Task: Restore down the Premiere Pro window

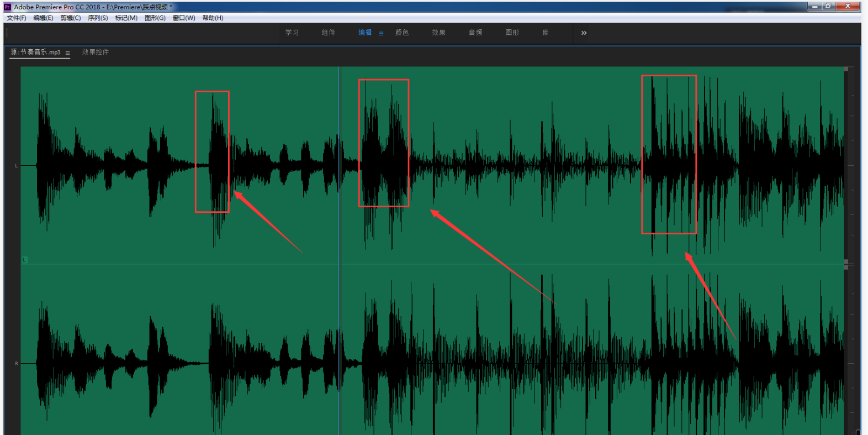Action: pos(828,6)
